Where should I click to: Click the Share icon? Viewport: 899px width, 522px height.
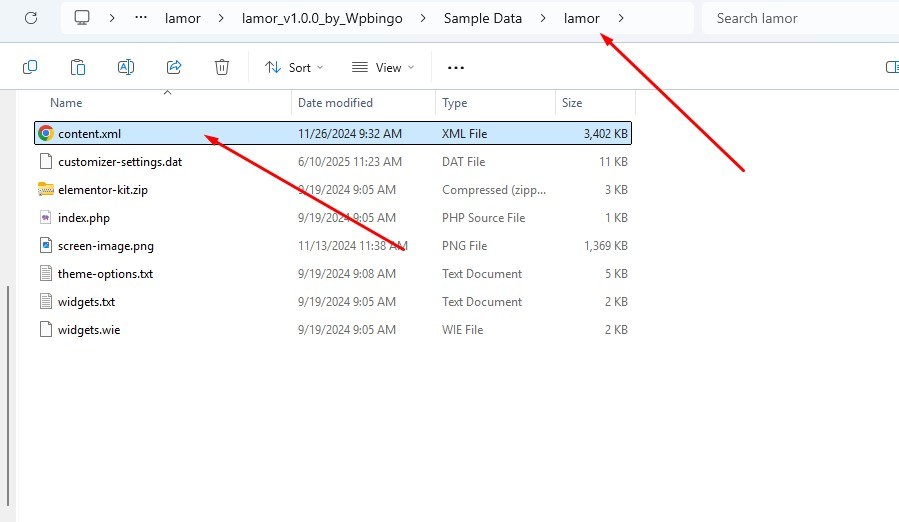tap(174, 68)
